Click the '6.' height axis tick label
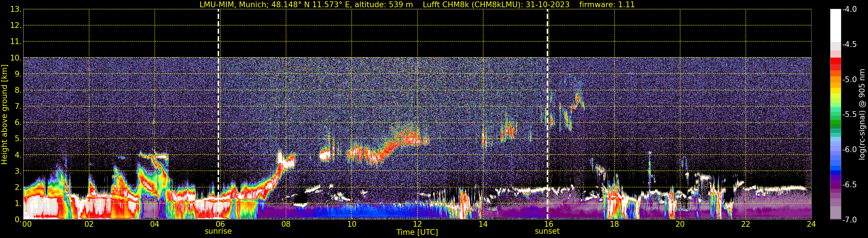Screen dimensions: 868x238 [18, 123]
